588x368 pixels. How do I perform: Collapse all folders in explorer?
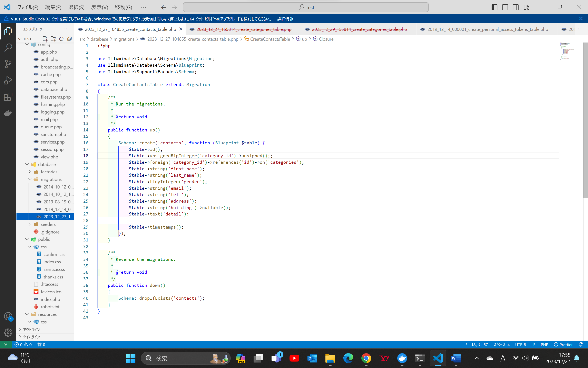pyautogui.click(x=69, y=39)
